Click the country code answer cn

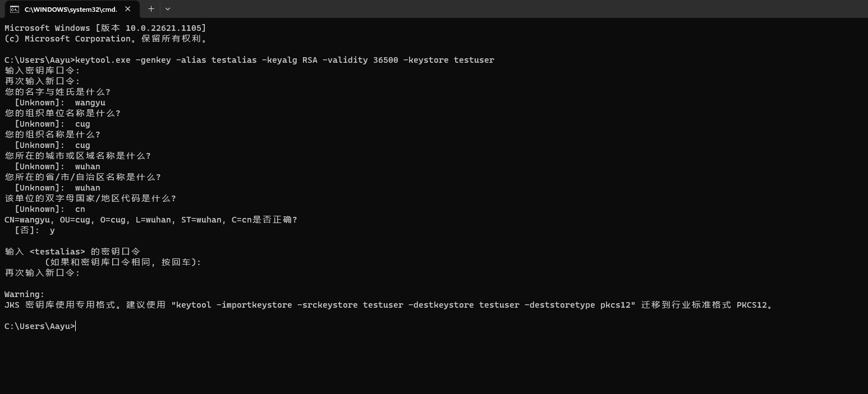click(80, 209)
